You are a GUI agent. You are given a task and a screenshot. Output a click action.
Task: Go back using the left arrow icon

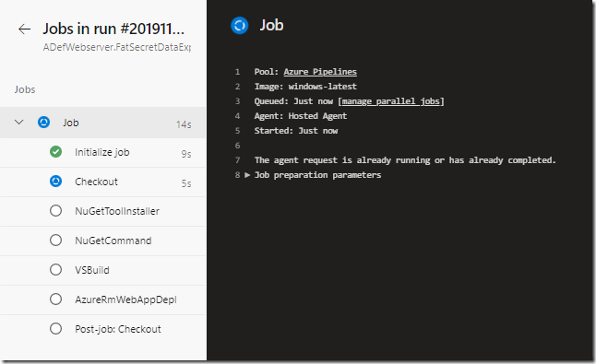pyautogui.click(x=24, y=29)
